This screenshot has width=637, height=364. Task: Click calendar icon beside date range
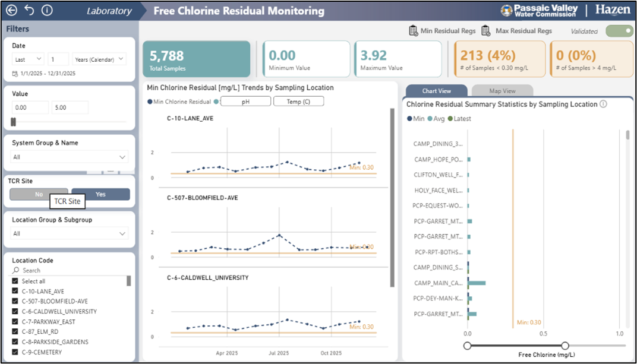pos(15,74)
